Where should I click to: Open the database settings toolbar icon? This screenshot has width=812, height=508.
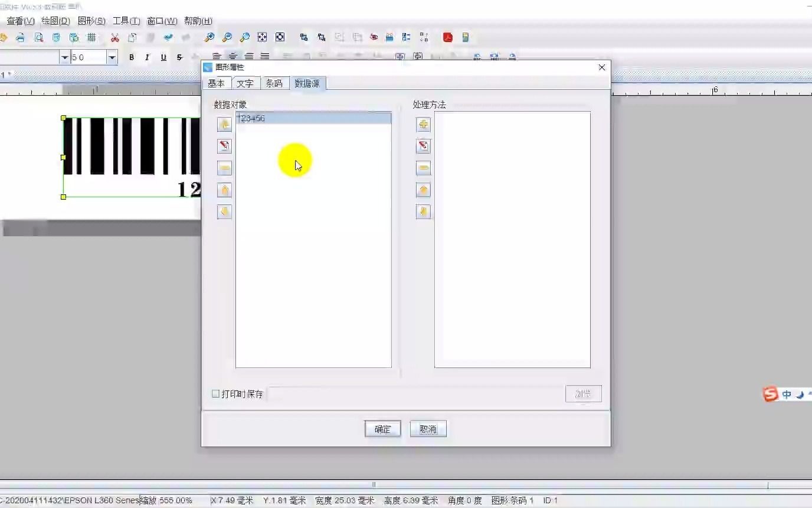click(56, 37)
